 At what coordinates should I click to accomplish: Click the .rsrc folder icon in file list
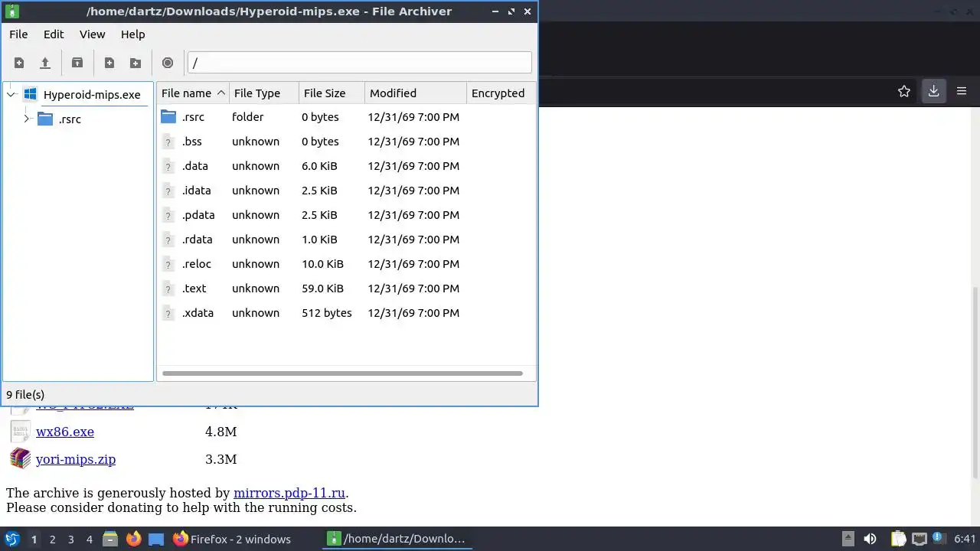tap(168, 117)
